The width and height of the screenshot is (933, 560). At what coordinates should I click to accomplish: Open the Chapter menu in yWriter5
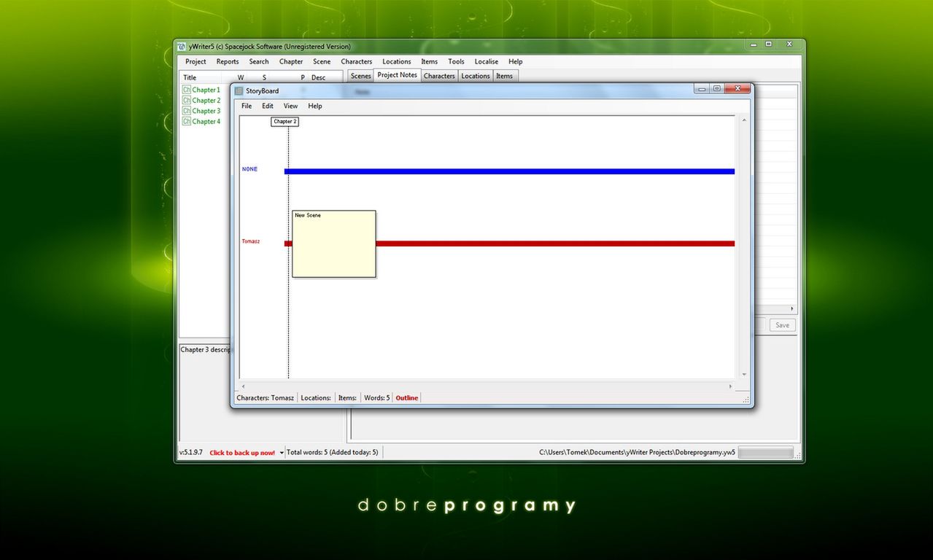291,61
